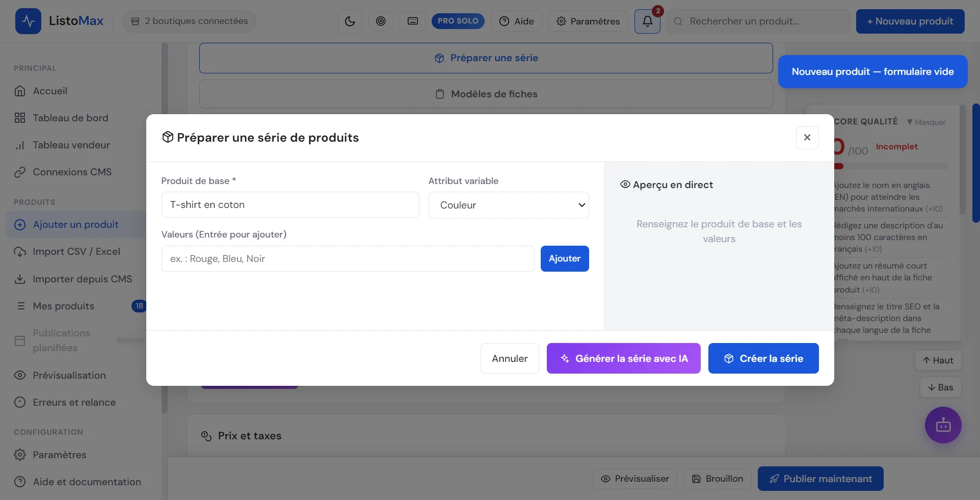Click Prévisualiser in the bottom bar
The width and height of the screenshot is (980, 500).
click(x=634, y=479)
